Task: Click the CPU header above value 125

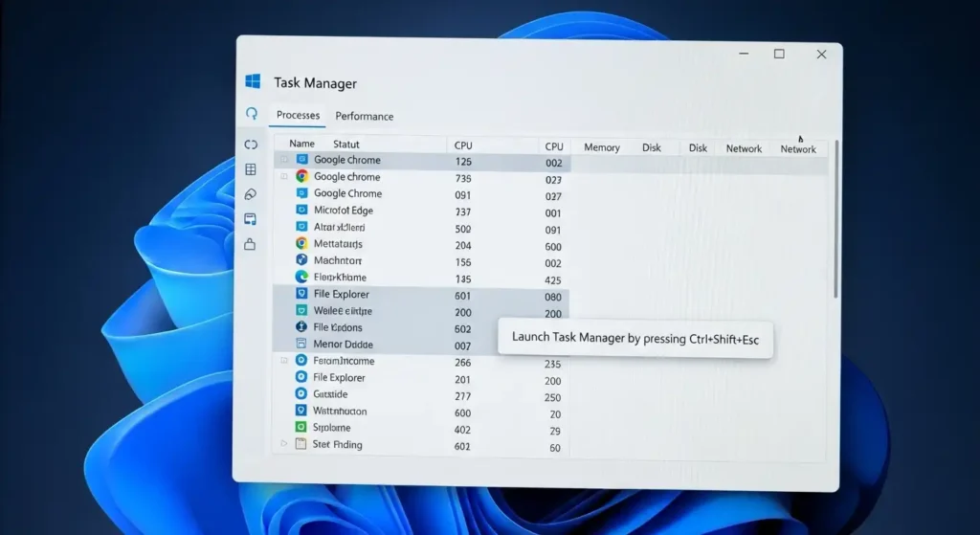Action: tap(463, 145)
